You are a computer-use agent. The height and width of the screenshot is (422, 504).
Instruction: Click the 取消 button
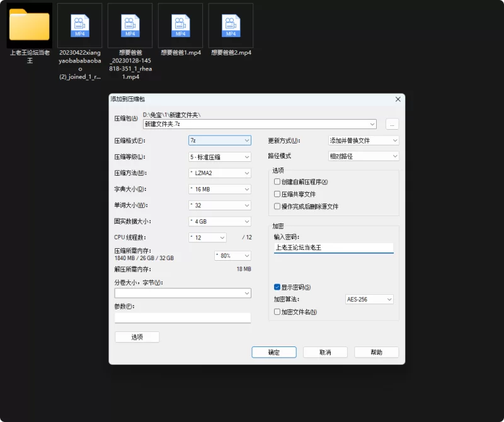click(x=325, y=352)
